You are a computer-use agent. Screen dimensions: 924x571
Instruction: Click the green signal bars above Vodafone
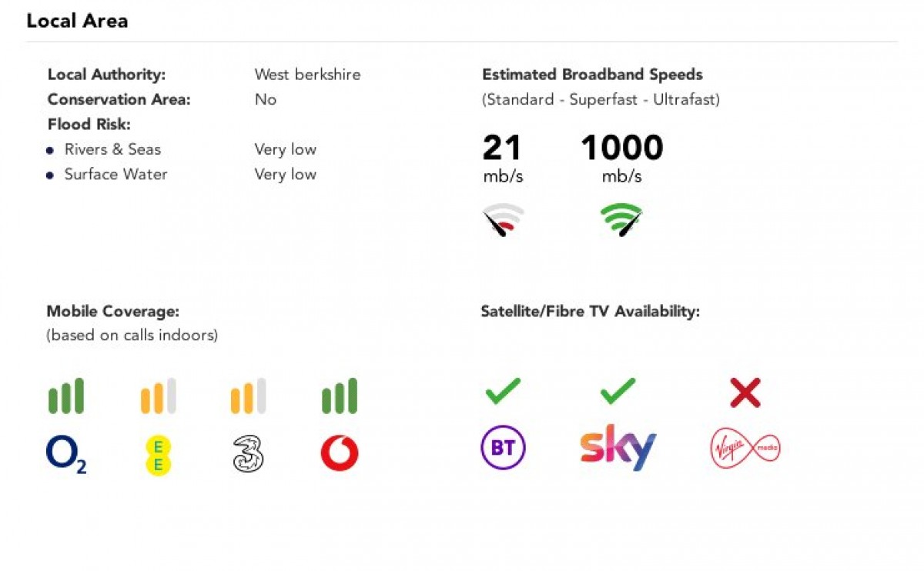340,396
